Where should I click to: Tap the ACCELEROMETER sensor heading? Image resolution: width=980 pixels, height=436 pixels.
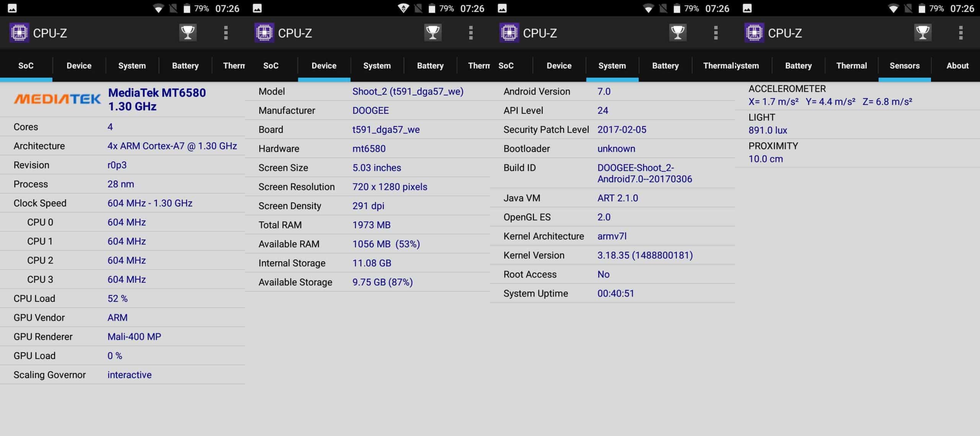[787, 89]
